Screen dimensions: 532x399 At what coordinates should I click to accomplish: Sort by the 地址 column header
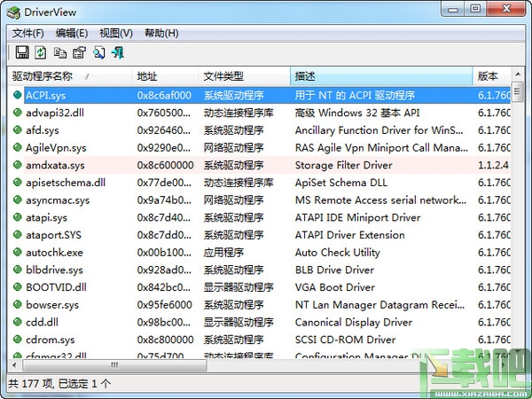click(165, 76)
